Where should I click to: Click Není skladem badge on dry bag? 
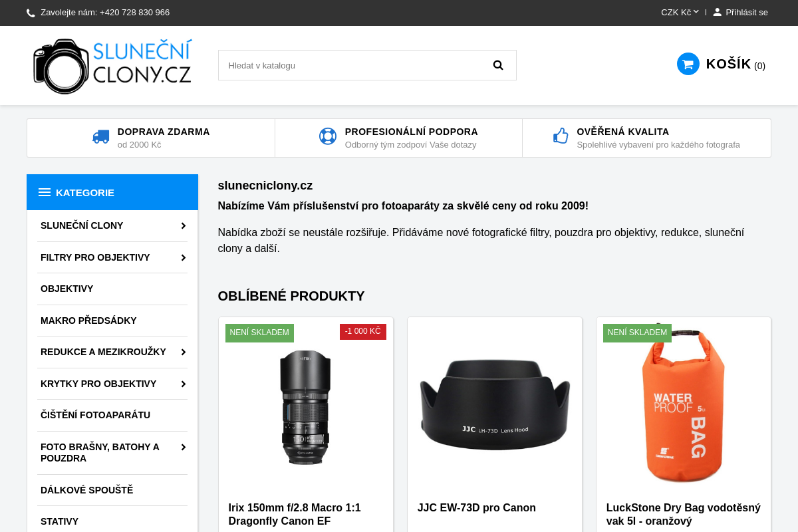(x=637, y=332)
